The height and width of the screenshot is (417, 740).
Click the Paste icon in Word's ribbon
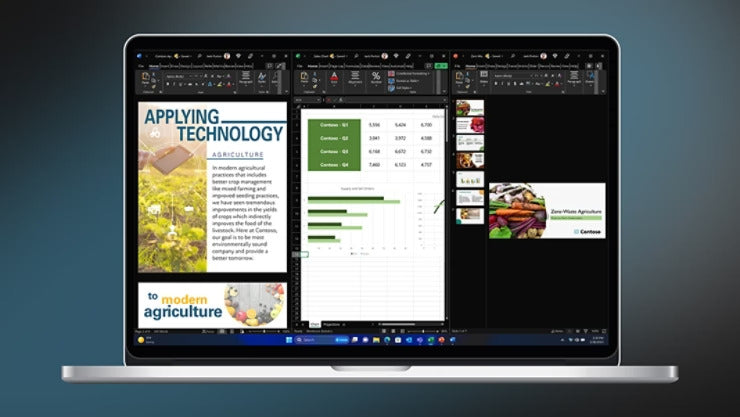pos(145,78)
